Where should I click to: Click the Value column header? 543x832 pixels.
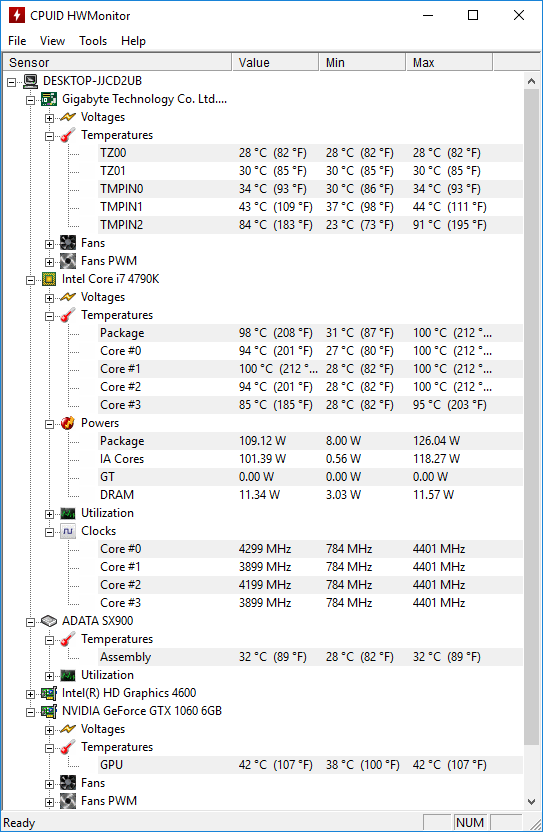point(275,63)
